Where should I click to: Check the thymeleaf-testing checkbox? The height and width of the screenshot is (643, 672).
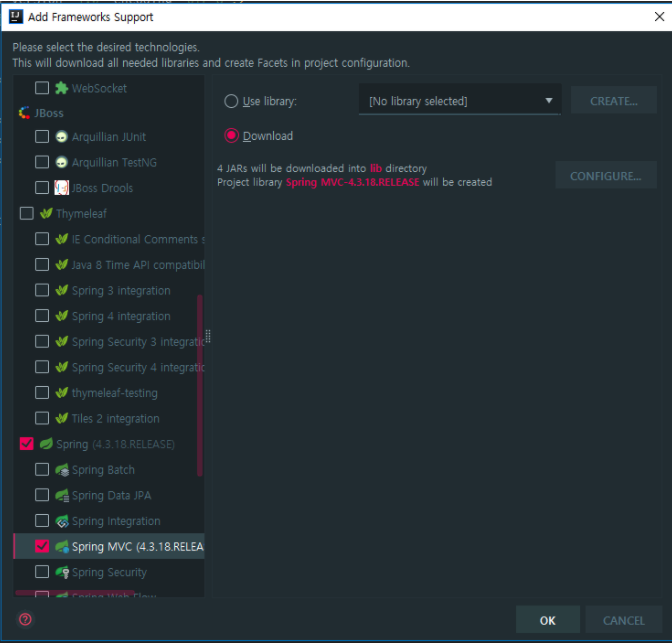coord(42,393)
